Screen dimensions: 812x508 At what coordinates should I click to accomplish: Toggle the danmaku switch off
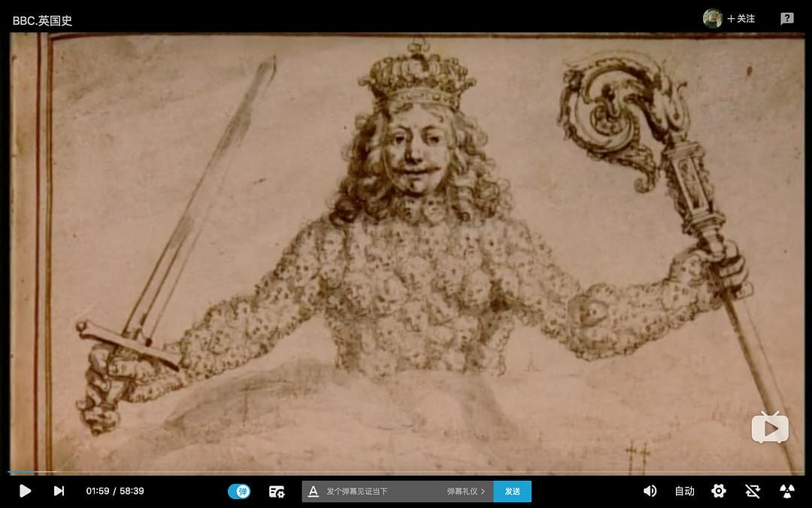(x=239, y=491)
